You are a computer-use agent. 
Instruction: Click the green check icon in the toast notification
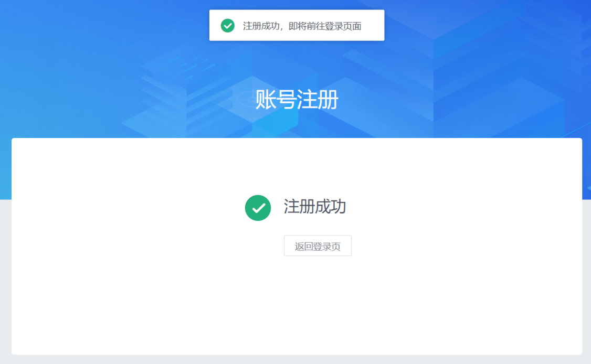click(228, 26)
